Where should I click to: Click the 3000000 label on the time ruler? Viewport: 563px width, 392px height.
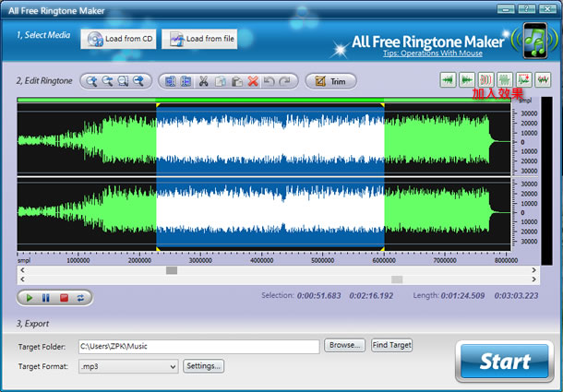tap(200, 261)
